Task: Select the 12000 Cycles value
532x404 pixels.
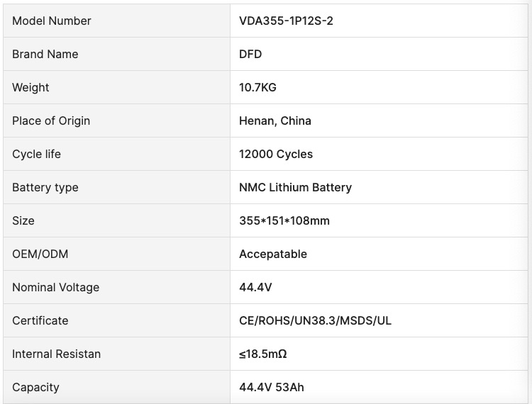Action: [276, 155]
